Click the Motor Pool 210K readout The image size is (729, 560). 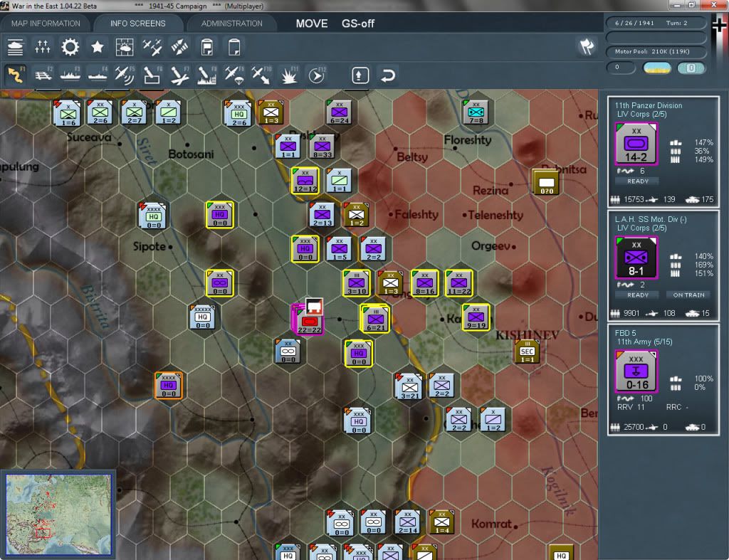[x=655, y=51]
